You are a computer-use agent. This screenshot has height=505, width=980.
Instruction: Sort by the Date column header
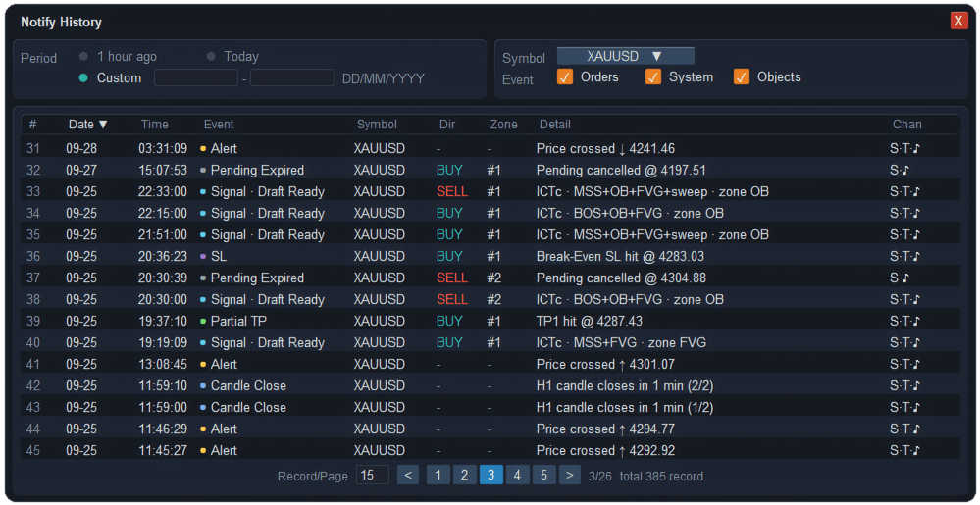click(x=88, y=125)
